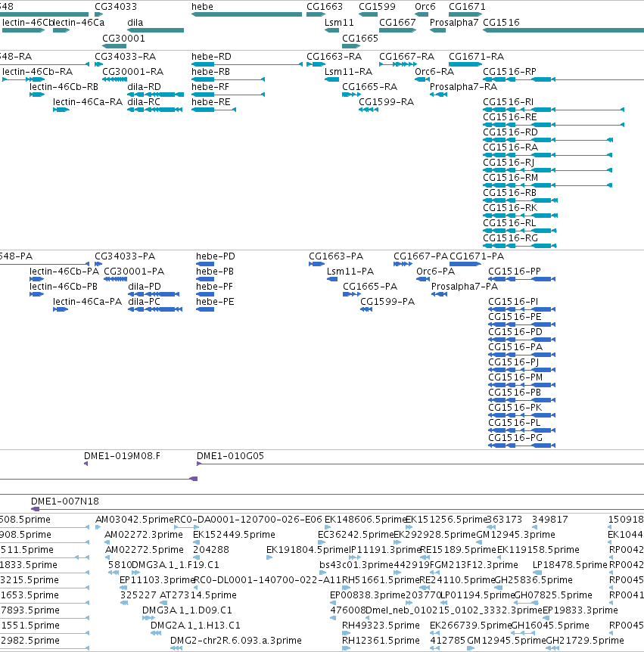The height and width of the screenshot is (652, 644).
Task: Select transcript lectin-46Ca-RA
Action: (x=88, y=102)
